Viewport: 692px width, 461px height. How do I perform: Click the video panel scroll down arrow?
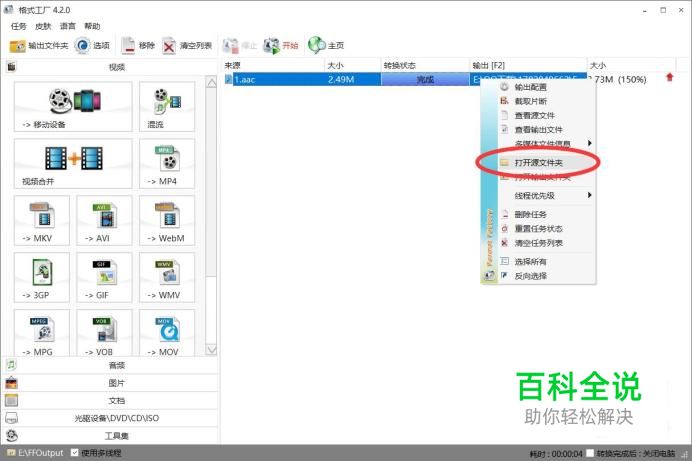click(x=211, y=349)
